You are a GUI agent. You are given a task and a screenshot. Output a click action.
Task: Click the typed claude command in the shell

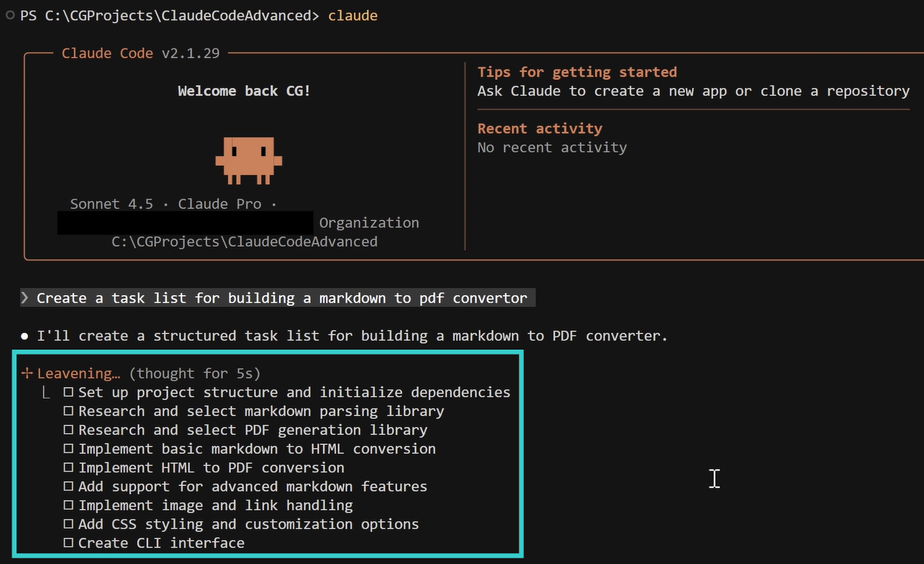click(353, 15)
